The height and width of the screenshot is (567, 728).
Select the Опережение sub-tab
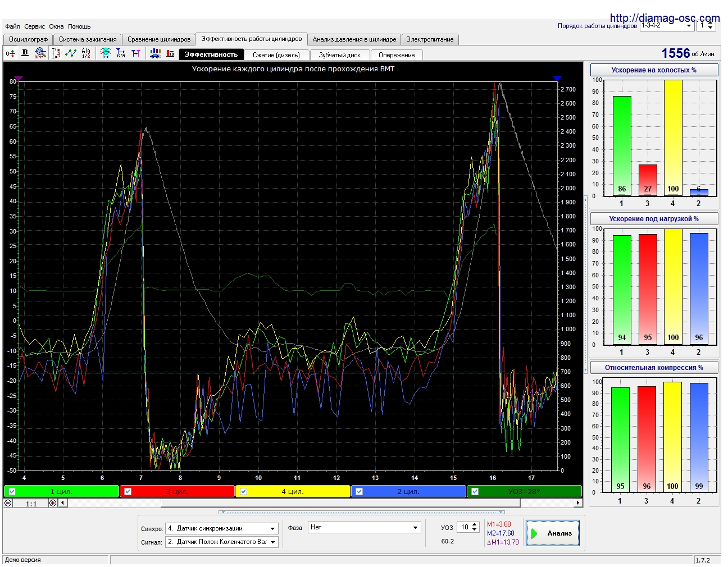[397, 55]
